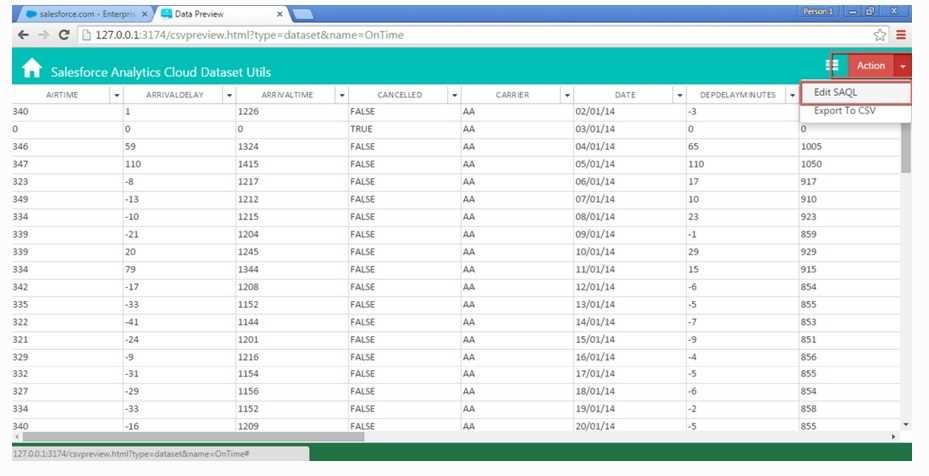Click the scroll down arrow
Screen dimensions: 929x476
(905, 425)
